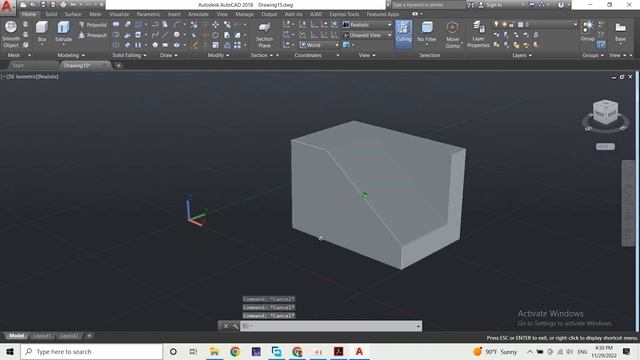Switch to the Solid ribbon tab
640x360 pixels.
51,14
